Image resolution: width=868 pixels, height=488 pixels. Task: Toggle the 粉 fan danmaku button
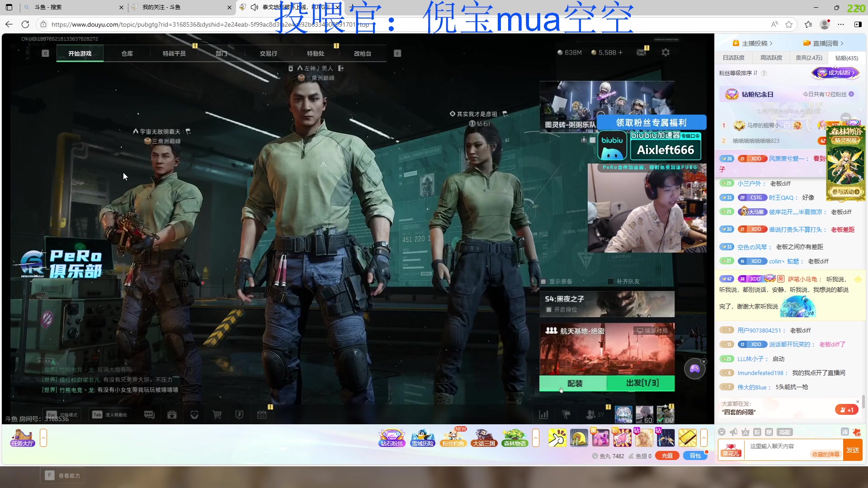(x=757, y=432)
